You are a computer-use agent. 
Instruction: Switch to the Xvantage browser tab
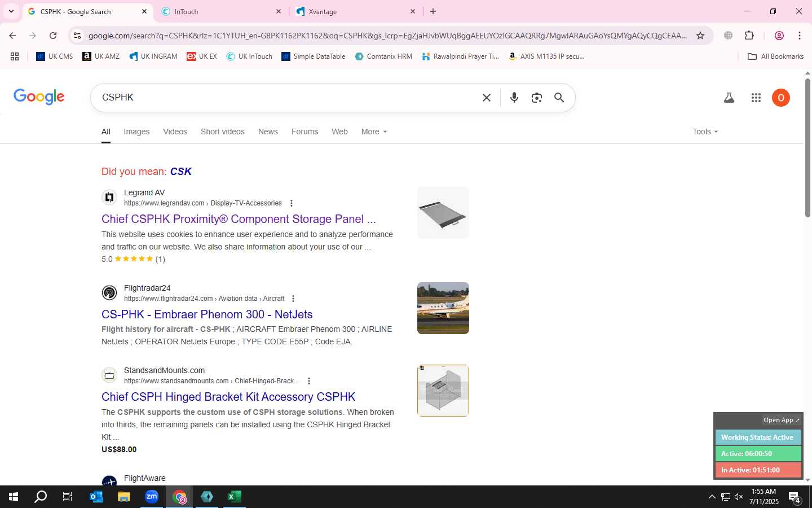click(355, 11)
